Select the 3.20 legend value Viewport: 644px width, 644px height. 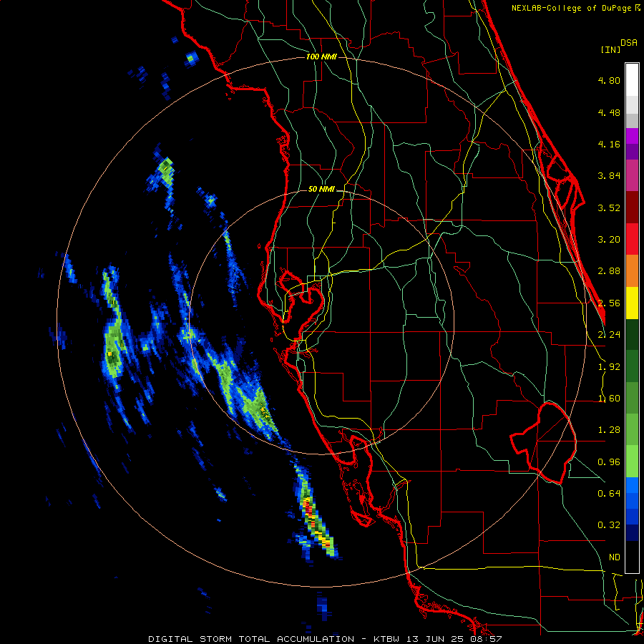[609, 240]
